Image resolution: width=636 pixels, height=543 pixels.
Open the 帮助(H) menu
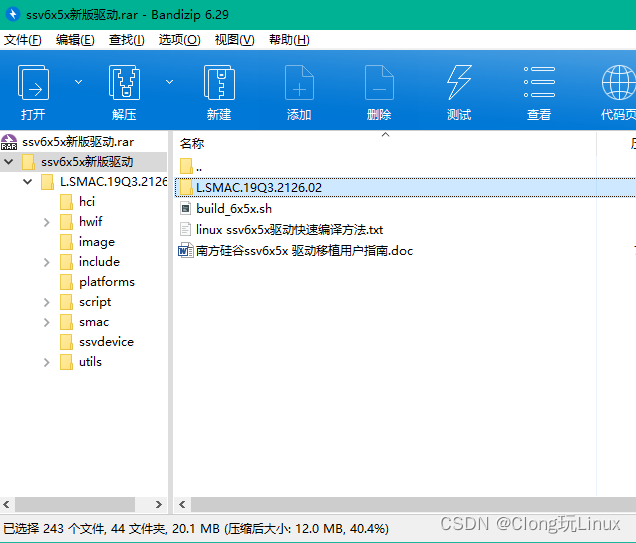point(289,40)
